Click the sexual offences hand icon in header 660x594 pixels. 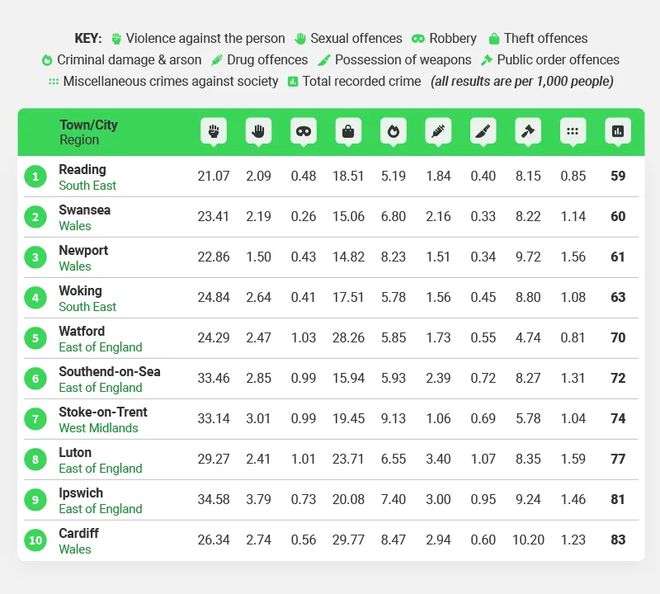(x=258, y=131)
